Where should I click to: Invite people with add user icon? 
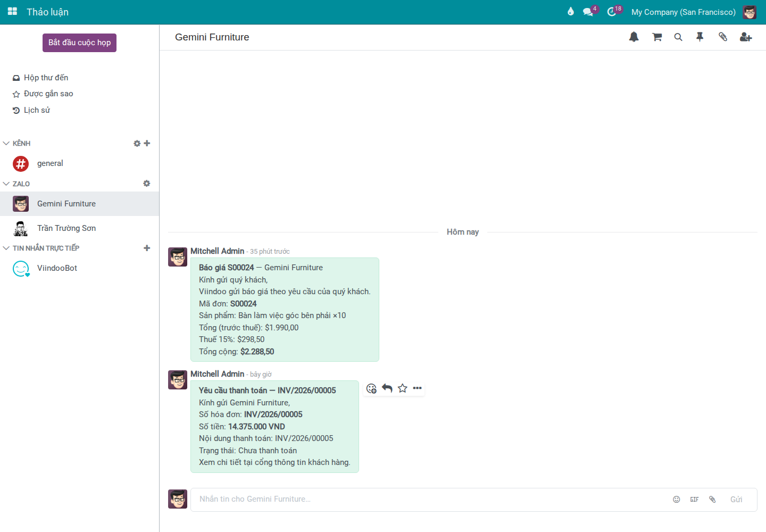coord(746,37)
